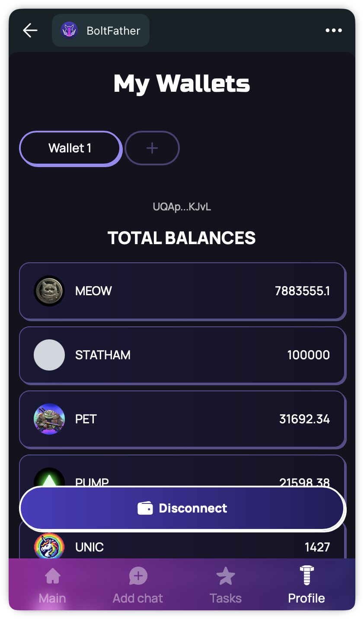This screenshot has height=619, width=364.
Task: Click the MEOW cat coin icon
Action: [x=49, y=291]
